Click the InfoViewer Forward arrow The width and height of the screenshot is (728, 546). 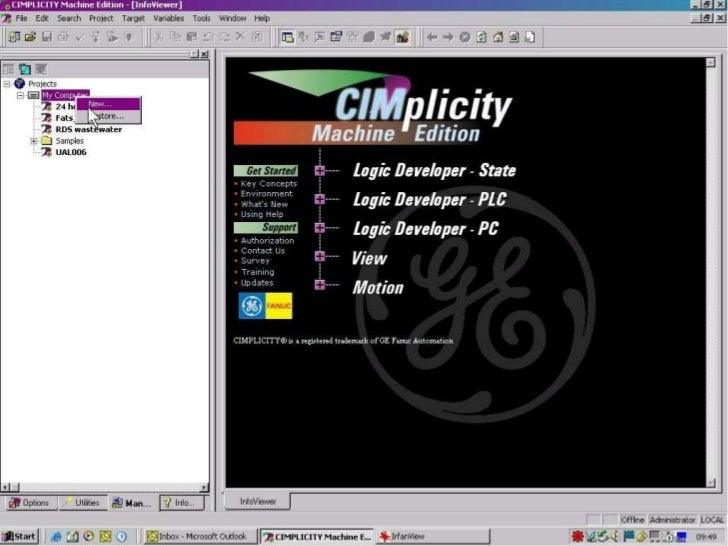click(x=448, y=37)
